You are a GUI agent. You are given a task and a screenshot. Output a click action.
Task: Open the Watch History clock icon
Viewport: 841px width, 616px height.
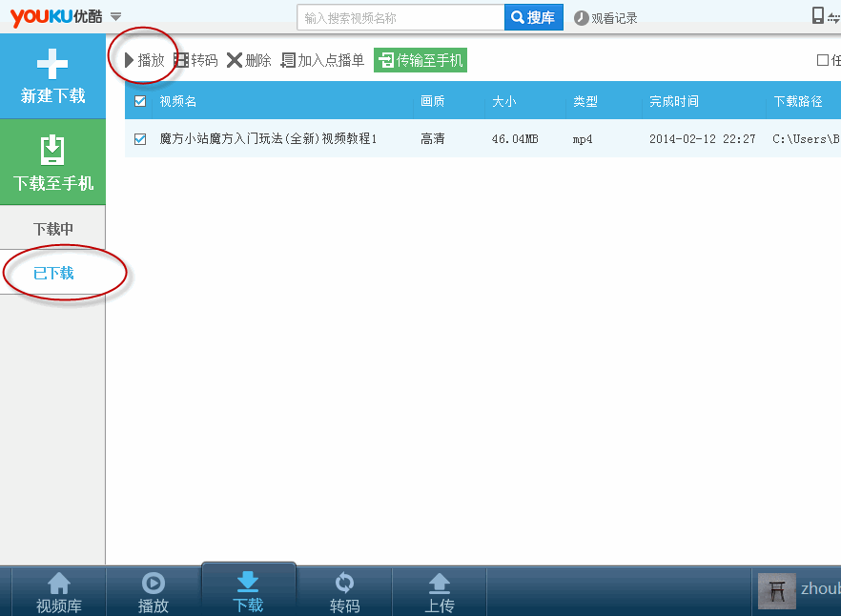click(x=582, y=18)
